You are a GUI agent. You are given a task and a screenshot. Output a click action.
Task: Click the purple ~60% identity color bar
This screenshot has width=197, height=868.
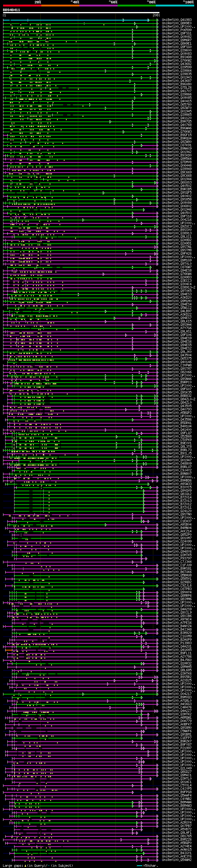(x=99, y=6)
